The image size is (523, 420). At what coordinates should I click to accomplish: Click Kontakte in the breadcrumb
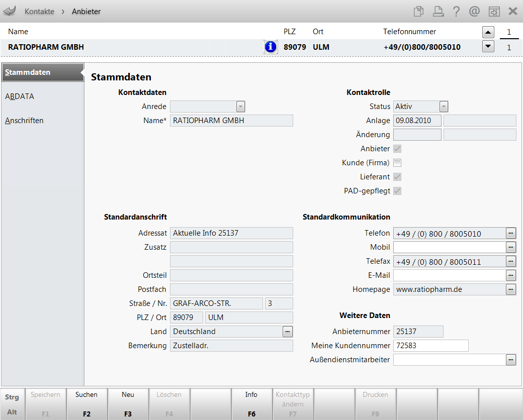pos(39,12)
